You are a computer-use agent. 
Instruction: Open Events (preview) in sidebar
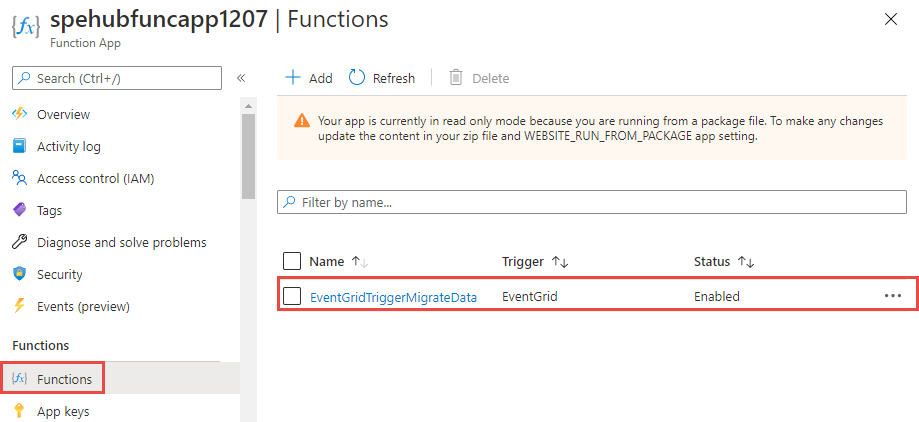(83, 307)
